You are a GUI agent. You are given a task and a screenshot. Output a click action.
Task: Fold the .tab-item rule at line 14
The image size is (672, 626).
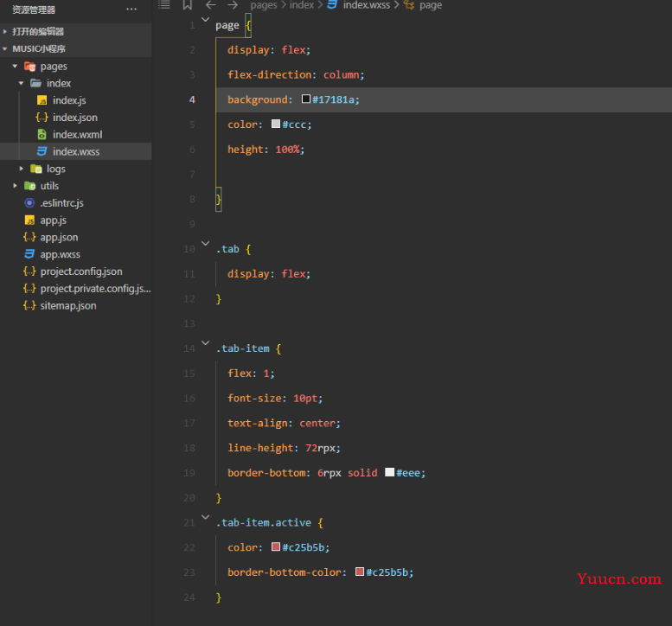[x=206, y=342]
